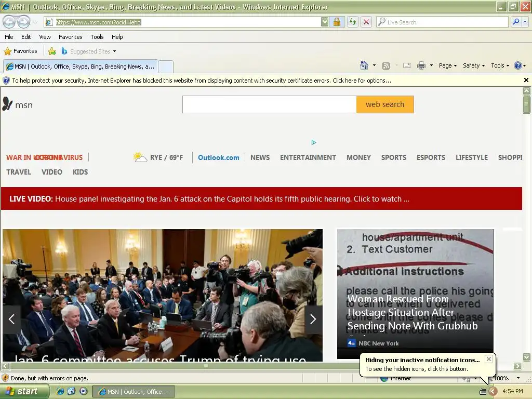Viewport: 532px width, 399px height.
Task: Open the Safety command menu
Action: coord(474,65)
